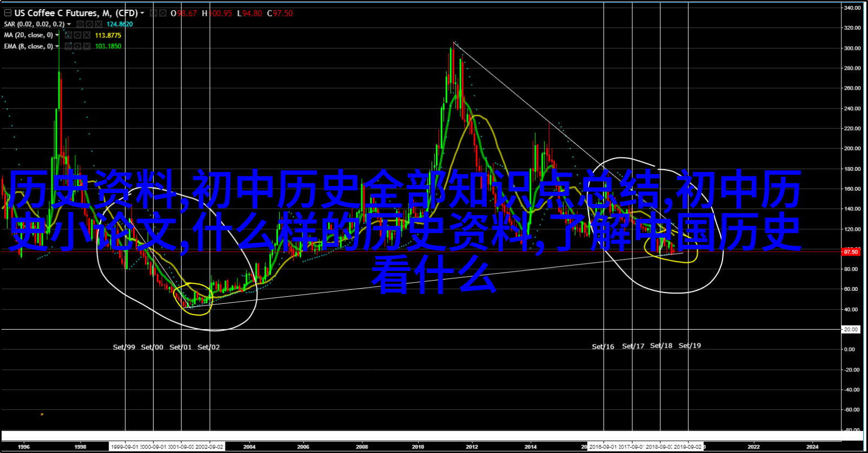Remove the SAR indicator with its X icon
868x453 pixels.
point(98,24)
